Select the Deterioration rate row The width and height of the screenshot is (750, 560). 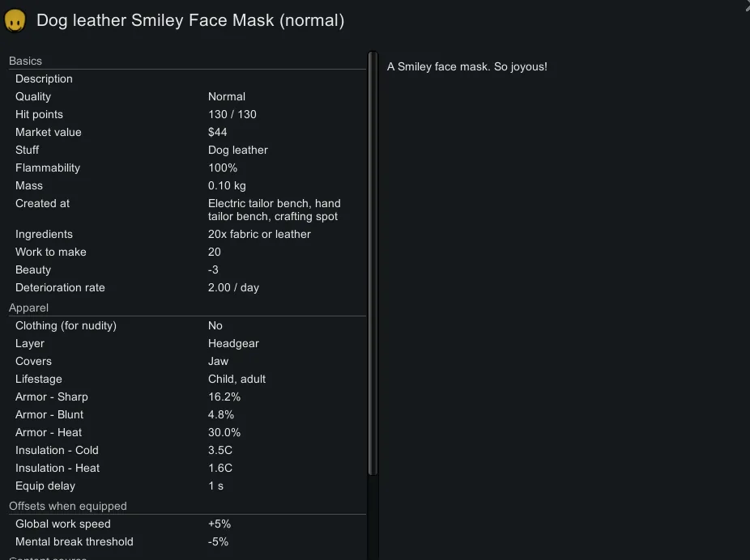click(188, 287)
